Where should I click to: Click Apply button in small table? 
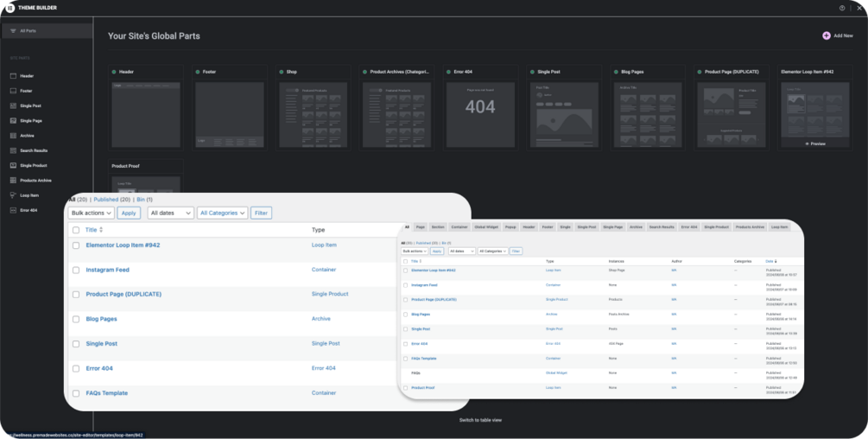[437, 251]
